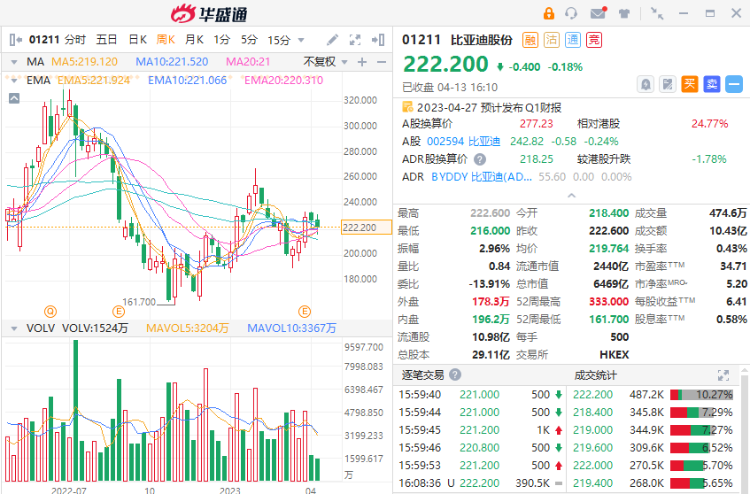Click the middle E earnings marker on chart
The height and width of the screenshot is (494, 750).
pyautogui.click(x=118, y=312)
